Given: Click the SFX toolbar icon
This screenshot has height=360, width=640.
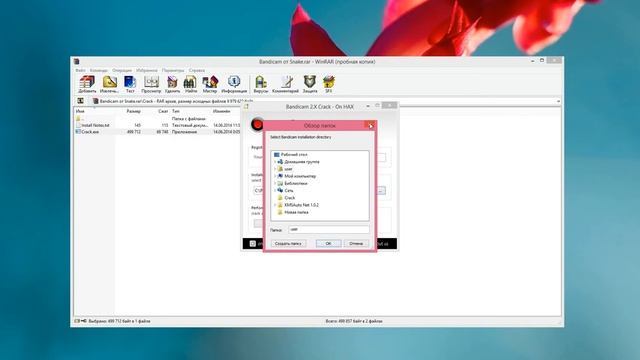Looking at the screenshot, I should tap(329, 84).
